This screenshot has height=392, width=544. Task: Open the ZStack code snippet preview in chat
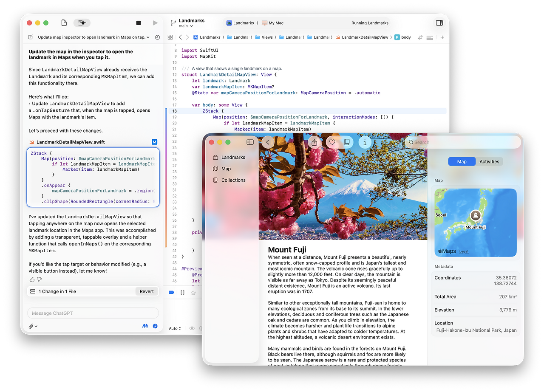93,177
